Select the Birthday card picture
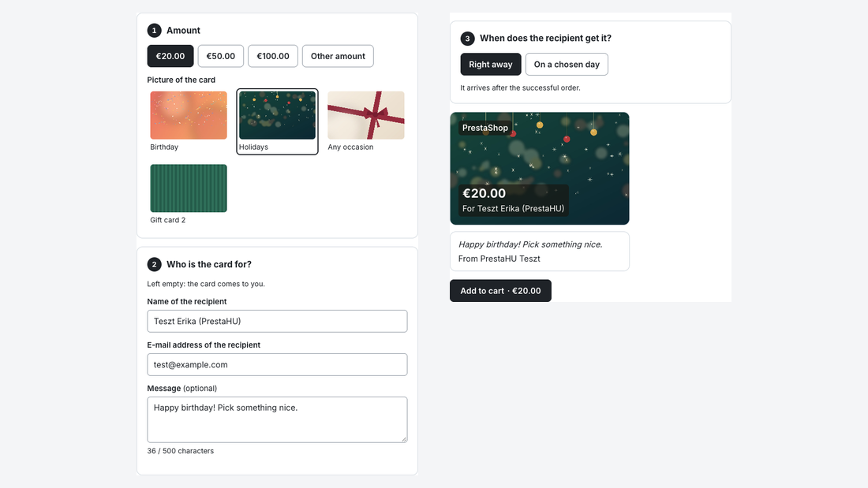This screenshot has height=488, width=868. pos(189,121)
